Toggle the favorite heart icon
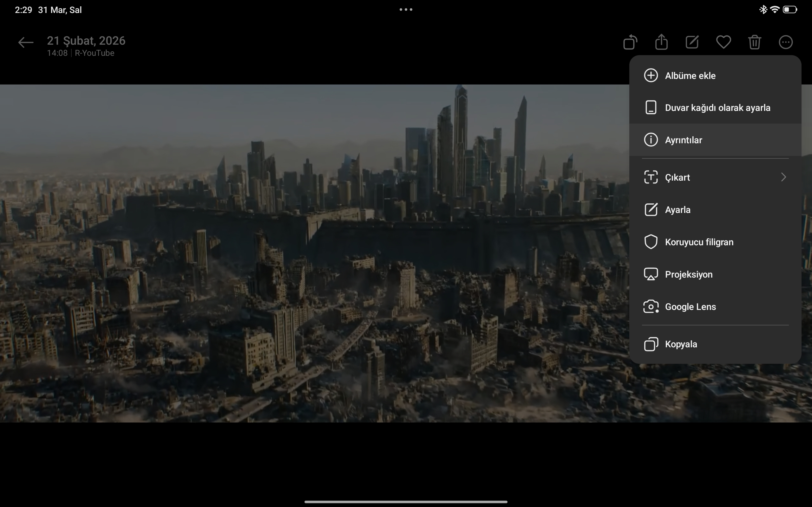Viewport: 812px width, 507px height. 724,42
